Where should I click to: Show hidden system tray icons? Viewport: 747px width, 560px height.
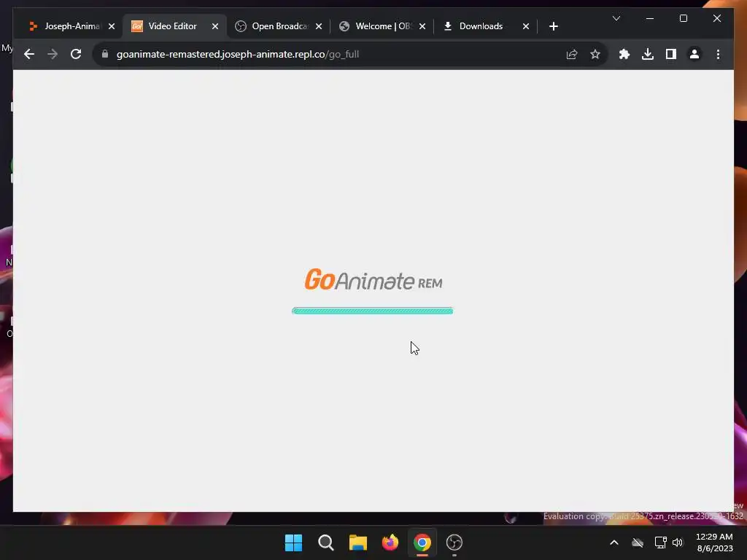(614, 542)
